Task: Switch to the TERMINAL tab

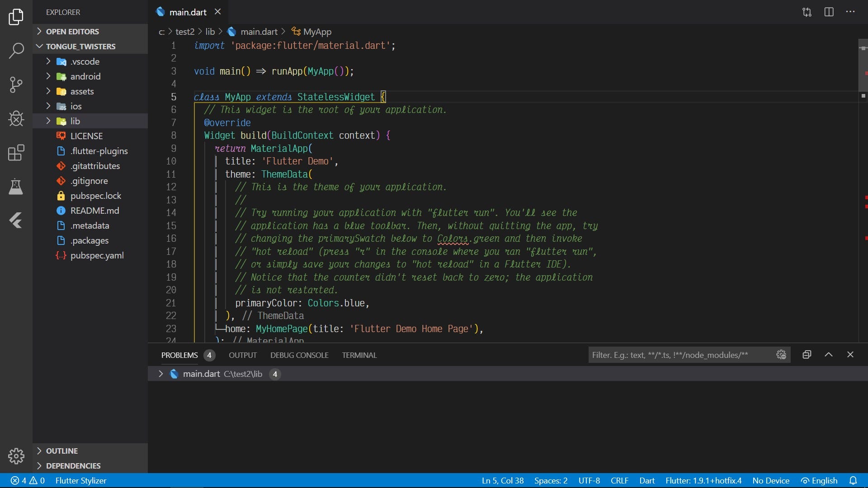Action: click(x=359, y=355)
